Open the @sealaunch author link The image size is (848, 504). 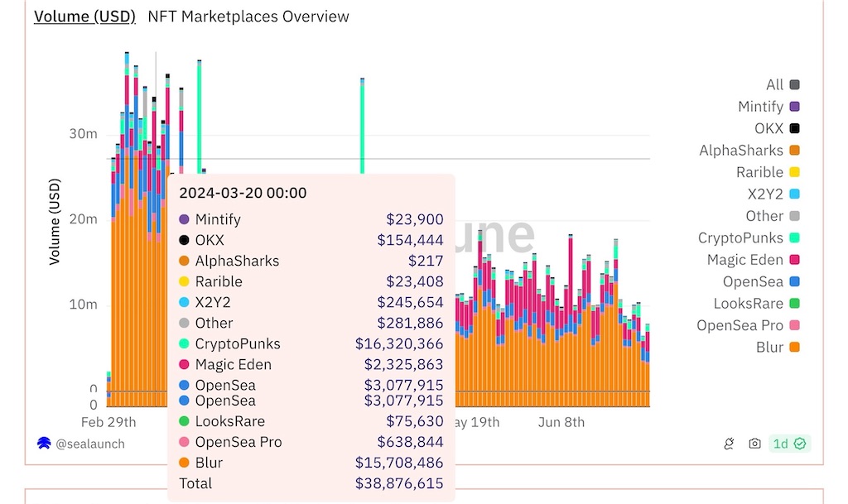tap(89, 444)
